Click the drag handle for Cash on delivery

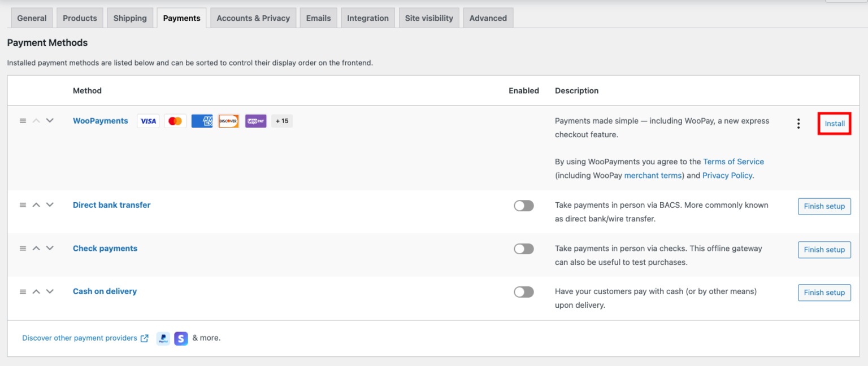pos(23,291)
